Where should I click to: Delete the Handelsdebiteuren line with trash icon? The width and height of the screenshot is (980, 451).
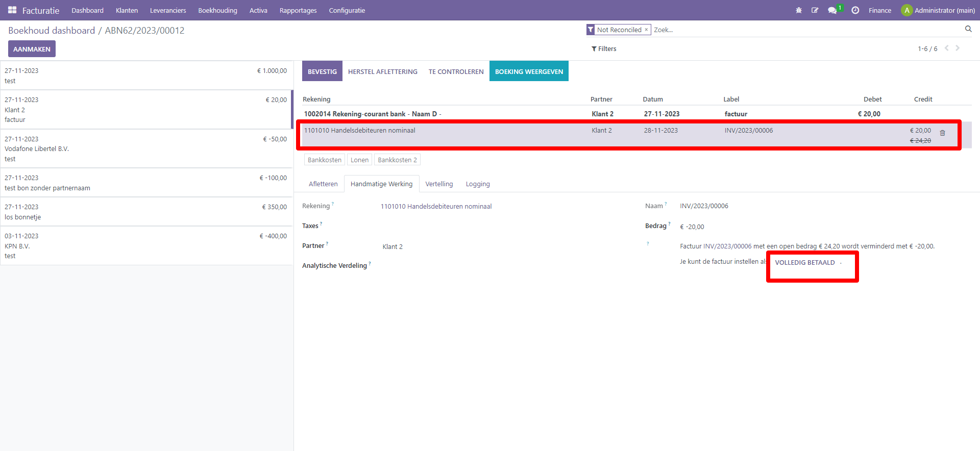pyautogui.click(x=943, y=133)
